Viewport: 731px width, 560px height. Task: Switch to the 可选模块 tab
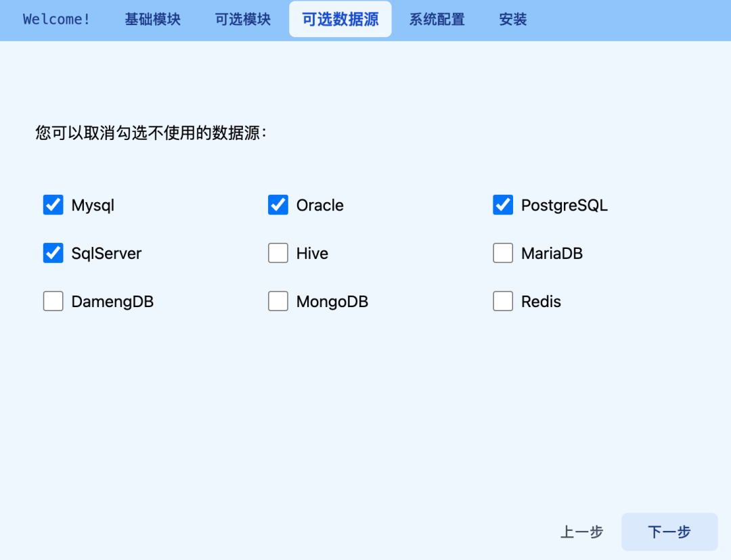[242, 19]
